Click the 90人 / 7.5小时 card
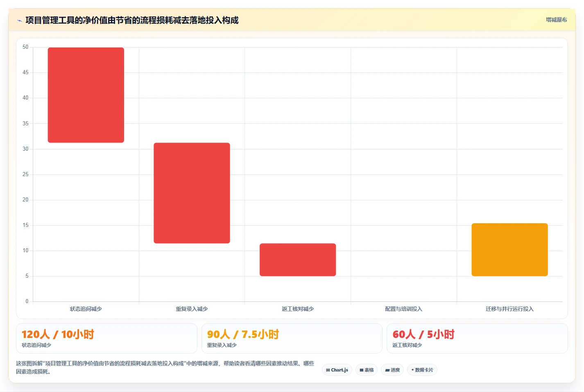584x392 pixels. coord(292,338)
